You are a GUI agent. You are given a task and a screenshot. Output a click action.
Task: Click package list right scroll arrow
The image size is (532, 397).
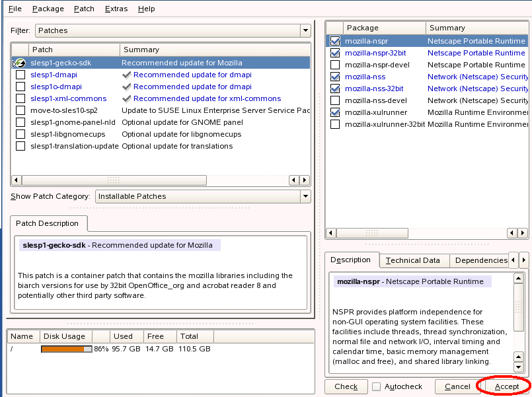click(x=523, y=233)
